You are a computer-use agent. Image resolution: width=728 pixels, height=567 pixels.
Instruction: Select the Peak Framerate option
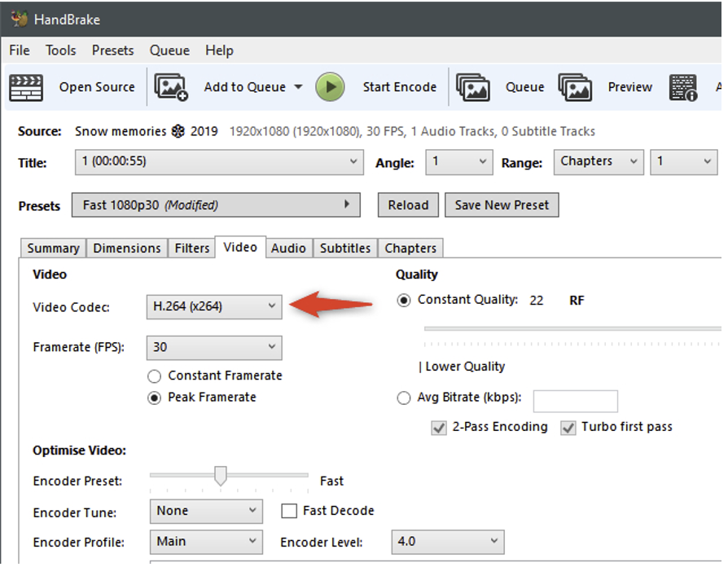coord(154,398)
